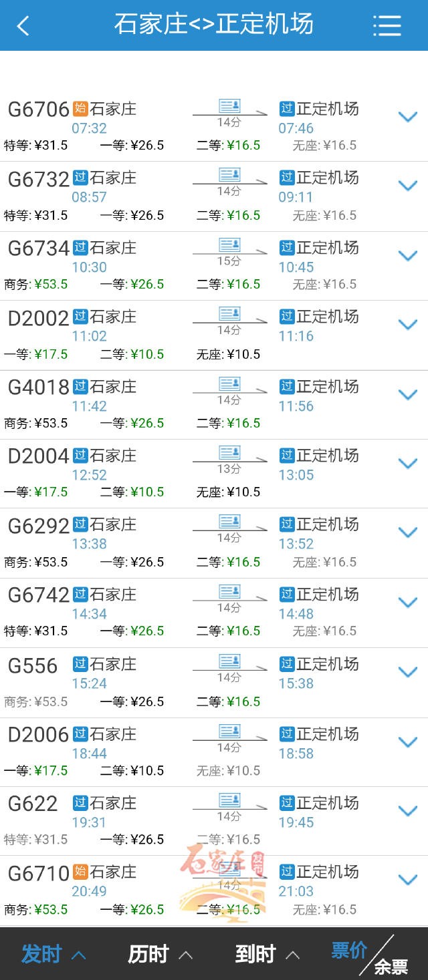Tap ID card icon for train G6706

coord(229,106)
